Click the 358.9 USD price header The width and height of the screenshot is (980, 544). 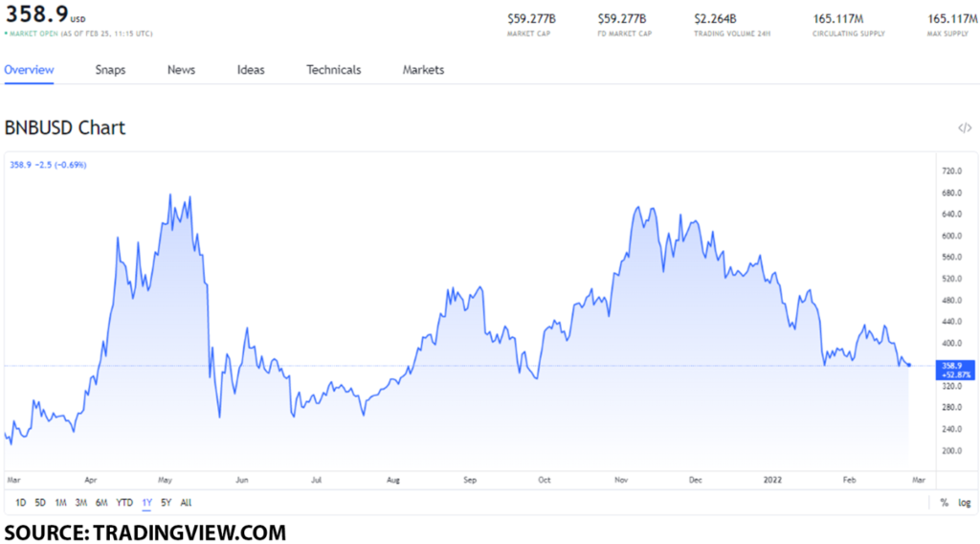click(x=45, y=13)
